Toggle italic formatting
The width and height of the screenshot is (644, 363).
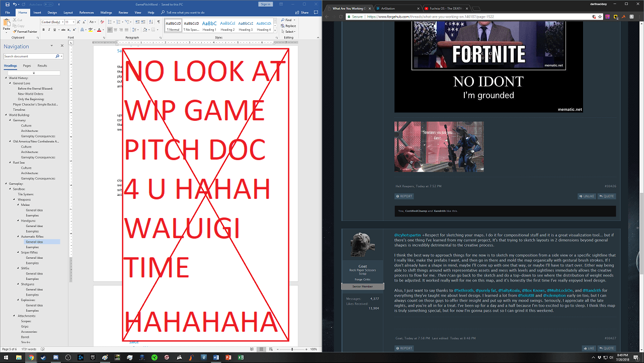coord(49,30)
